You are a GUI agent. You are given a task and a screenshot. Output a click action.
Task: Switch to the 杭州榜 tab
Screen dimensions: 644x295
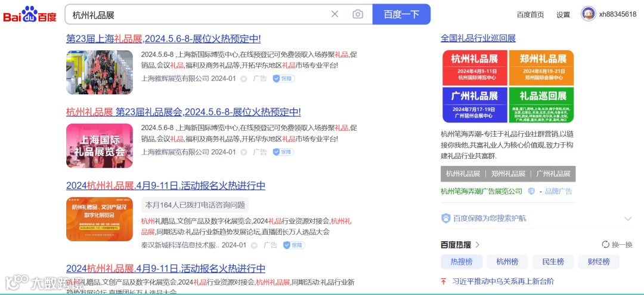click(507, 262)
